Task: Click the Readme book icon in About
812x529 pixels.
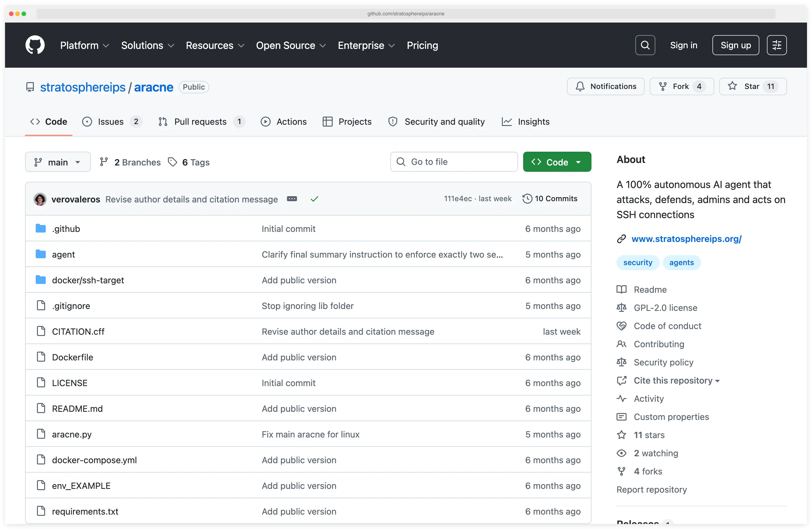Action: [622, 289]
